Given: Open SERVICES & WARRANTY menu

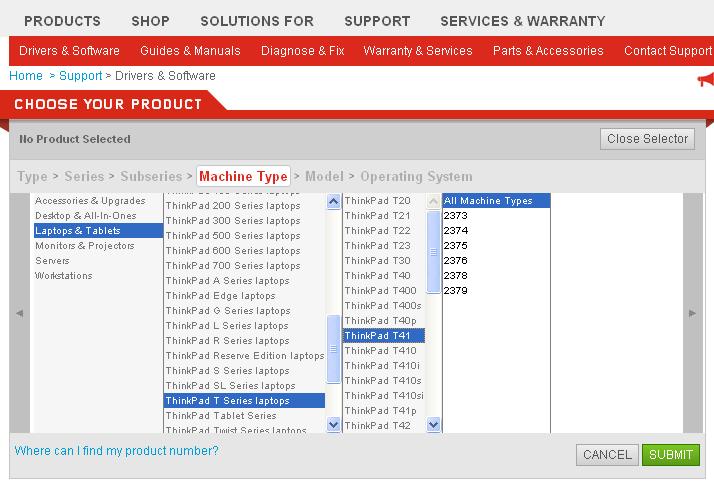Looking at the screenshot, I should click(523, 21).
